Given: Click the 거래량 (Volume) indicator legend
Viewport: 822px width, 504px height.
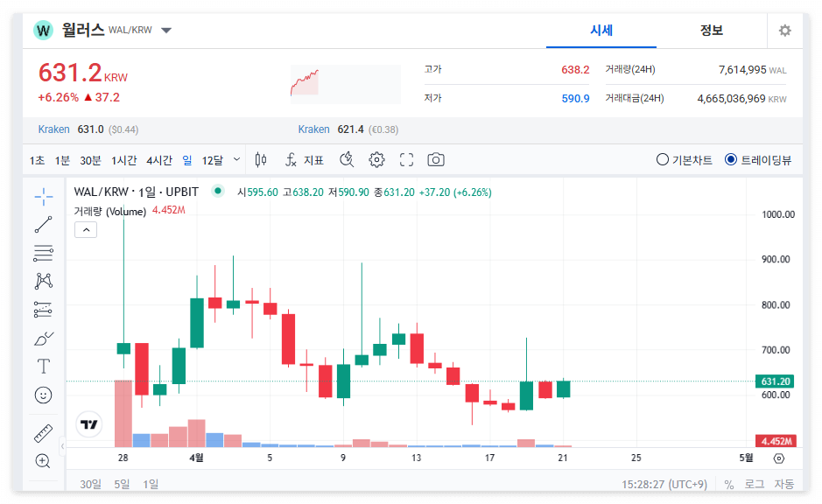Looking at the screenshot, I should point(110,211).
